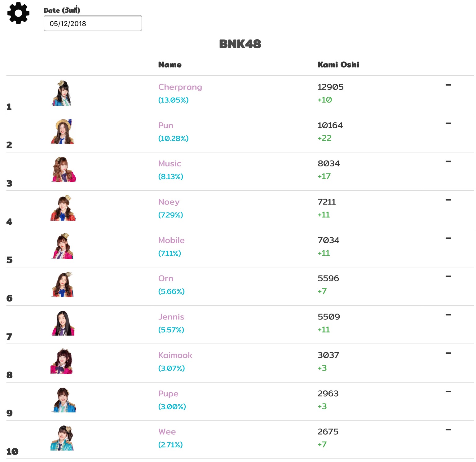Click the minus icon on Kaimook's row
476x462 pixels.
click(x=448, y=353)
